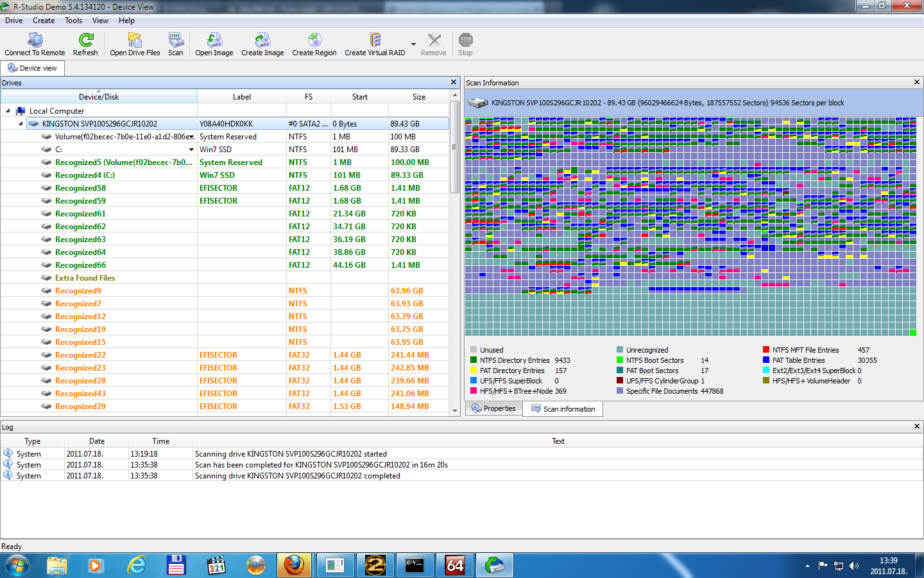This screenshot has height=578, width=924.
Task: Click the scroll up arrow in Drives list
Action: (x=455, y=96)
